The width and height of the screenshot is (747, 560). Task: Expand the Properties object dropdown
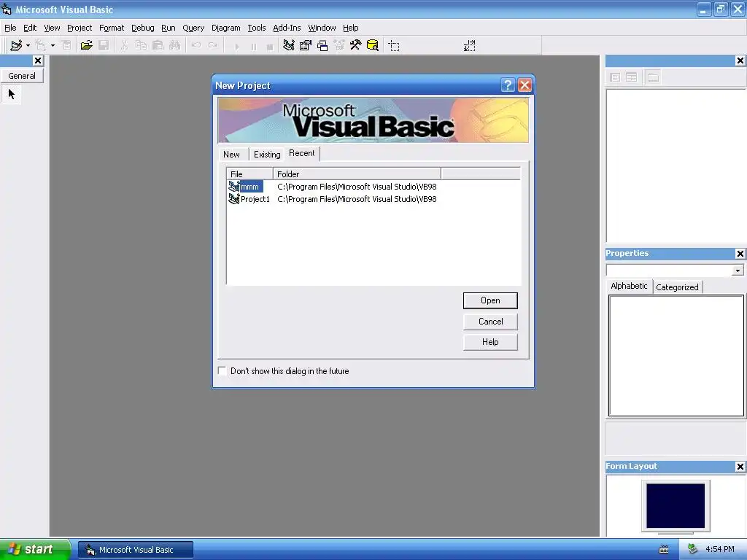[738, 271]
